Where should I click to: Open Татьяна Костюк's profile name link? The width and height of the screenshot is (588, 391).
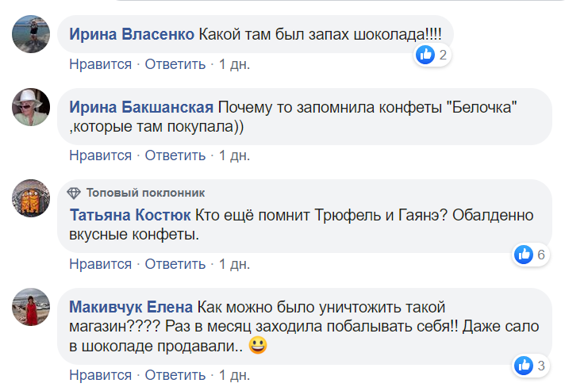(x=130, y=215)
